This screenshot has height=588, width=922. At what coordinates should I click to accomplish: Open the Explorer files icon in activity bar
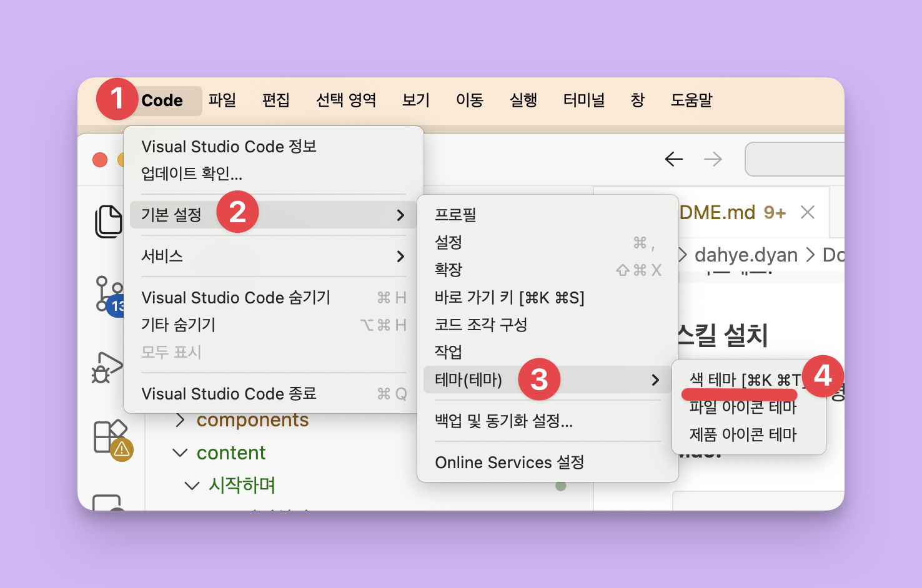[108, 221]
